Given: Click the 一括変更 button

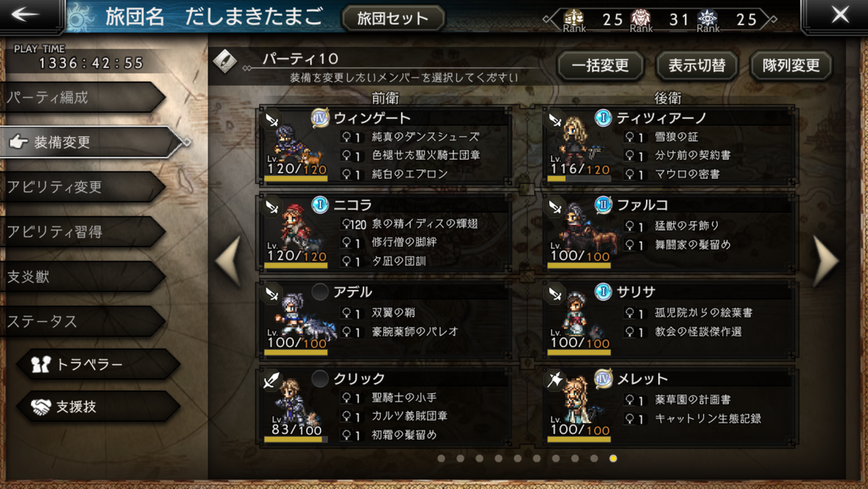Looking at the screenshot, I should (x=600, y=66).
